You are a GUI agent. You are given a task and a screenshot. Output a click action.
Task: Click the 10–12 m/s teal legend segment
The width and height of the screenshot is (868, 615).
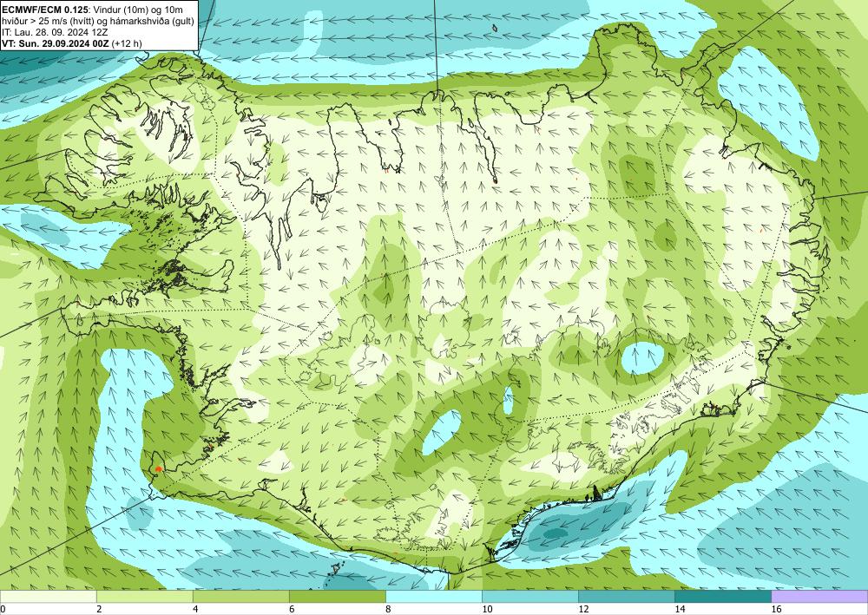(x=530, y=596)
